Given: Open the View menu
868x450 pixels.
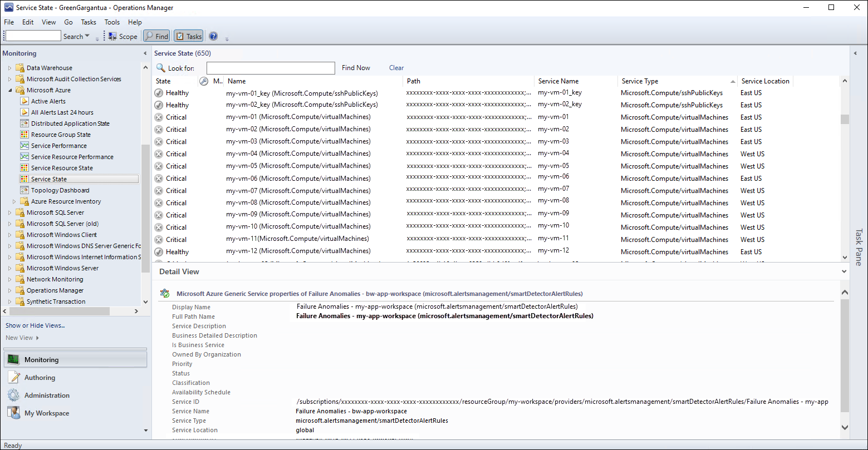Looking at the screenshot, I should pyautogui.click(x=49, y=22).
